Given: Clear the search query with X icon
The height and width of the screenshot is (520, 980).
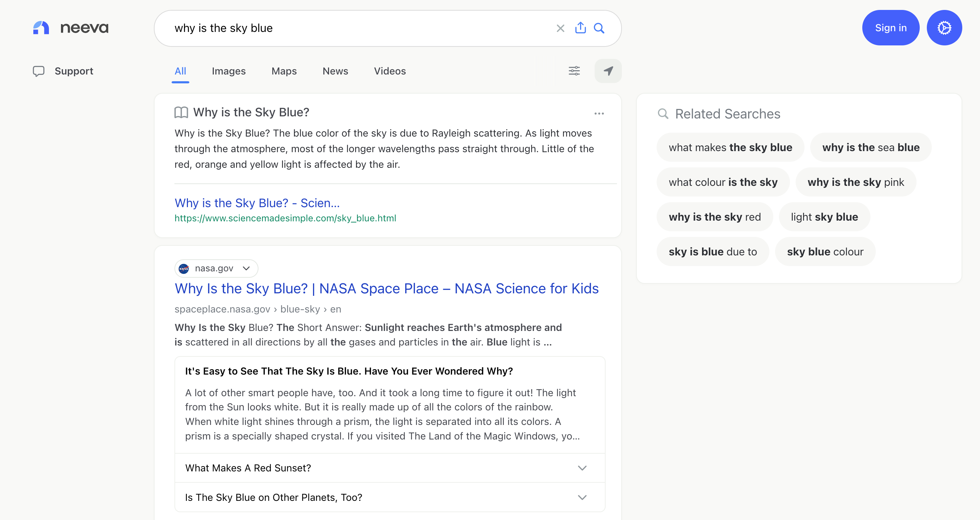Looking at the screenshot, I should (x=560, y=28).
